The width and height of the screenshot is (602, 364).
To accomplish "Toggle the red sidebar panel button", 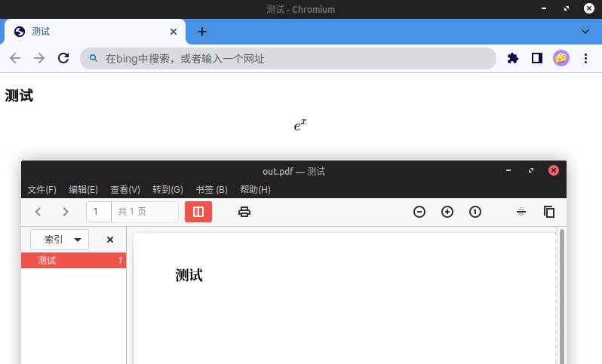I will click(x=198, y=212).
